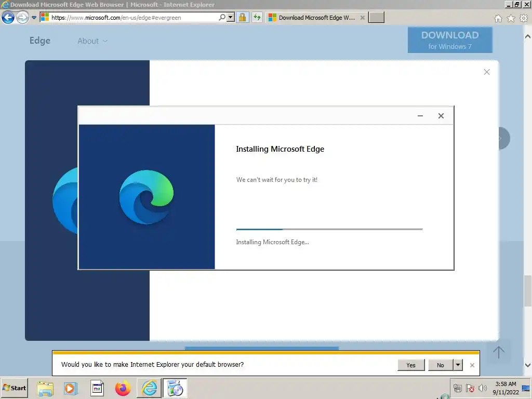Minimize the Edge installer dialog
The height and width of the screenshot is (399, 532).
tap(420, 116)
